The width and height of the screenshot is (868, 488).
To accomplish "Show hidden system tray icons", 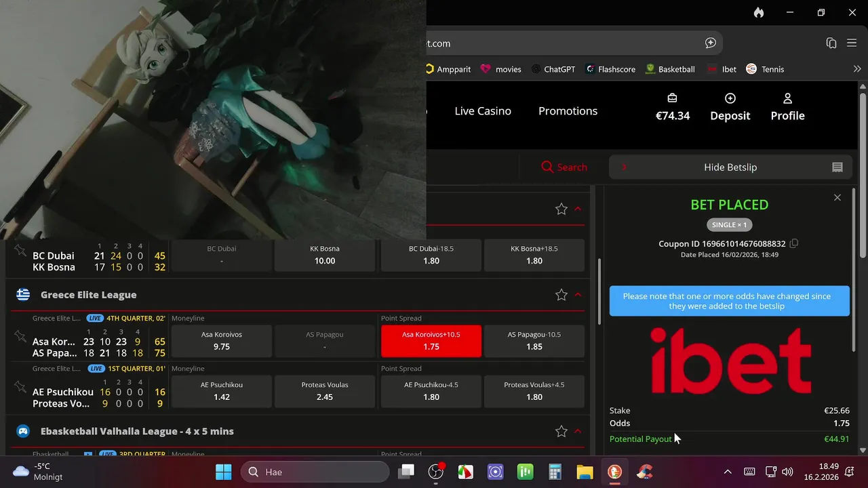I will [728, 472].
